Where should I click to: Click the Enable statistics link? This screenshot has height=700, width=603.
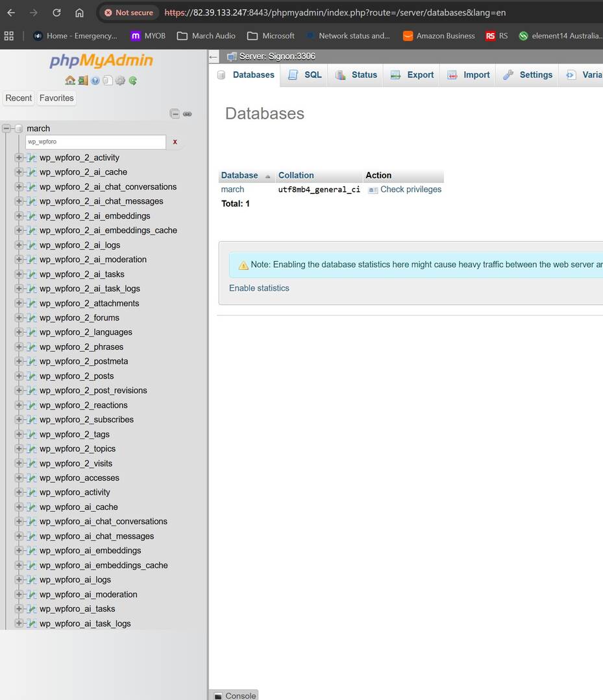[259, 289]
